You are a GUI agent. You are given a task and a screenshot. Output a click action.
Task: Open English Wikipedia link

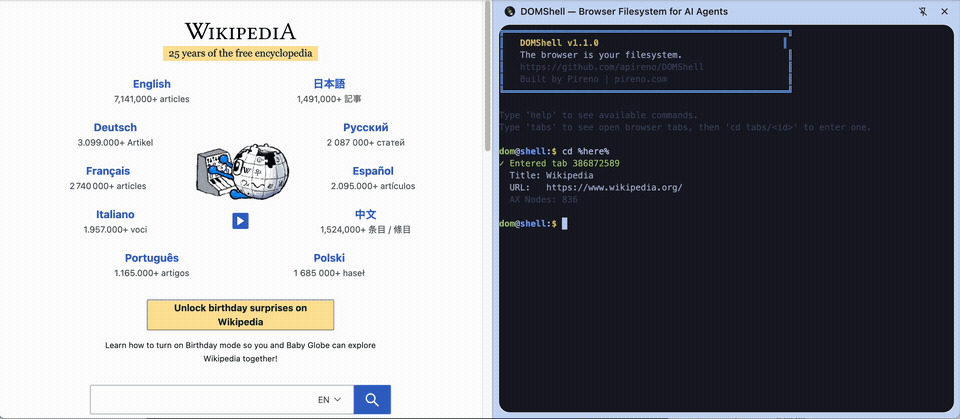(x=152, y=84)
